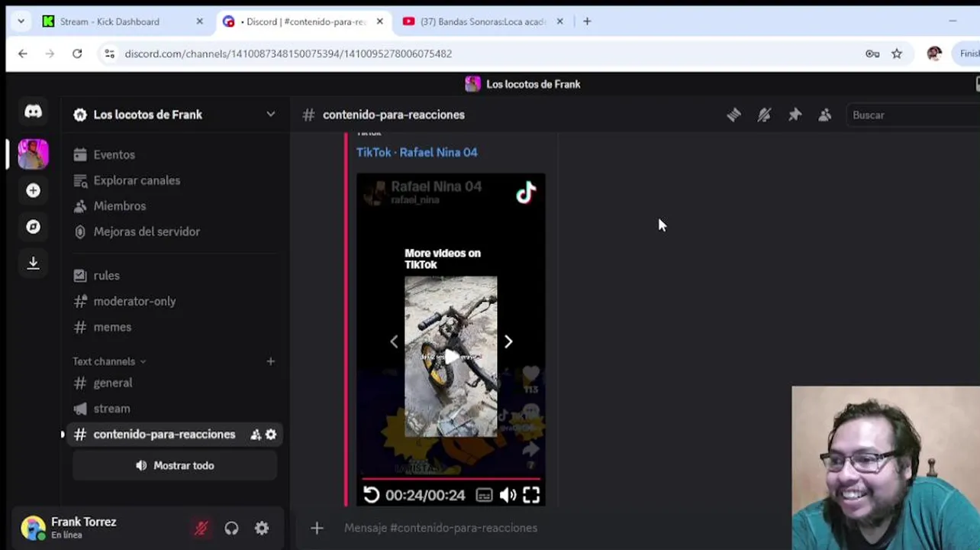Close the Discord browser tab
980x550 pixels.
[x=379, y=21]
